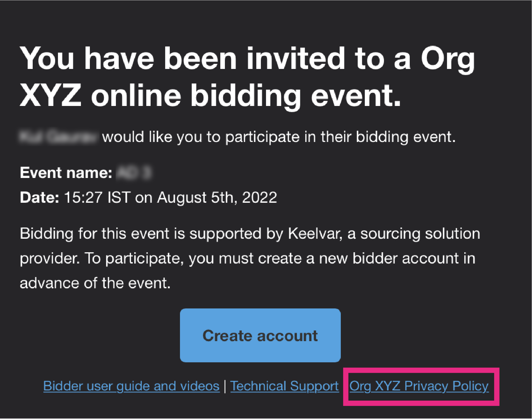Viewport: 532px width, 419px height.
Task: Click the bold "Date:" label
Action: pos(40,198)
